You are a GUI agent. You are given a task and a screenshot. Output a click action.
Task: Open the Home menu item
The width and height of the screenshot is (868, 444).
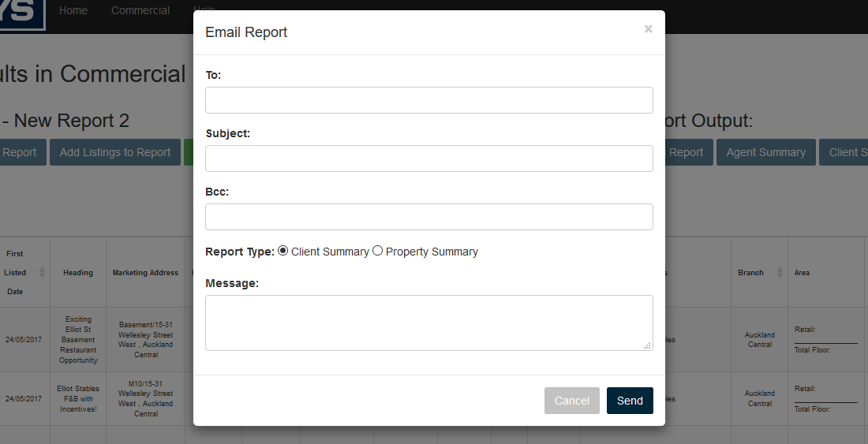coord(73,10)
